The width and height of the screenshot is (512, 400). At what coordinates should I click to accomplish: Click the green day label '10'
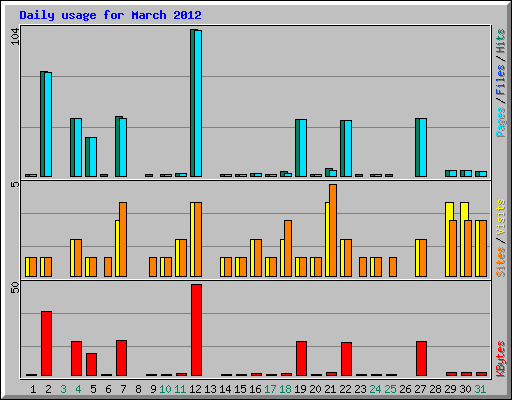pyautogui.click(x=165, y=389)
